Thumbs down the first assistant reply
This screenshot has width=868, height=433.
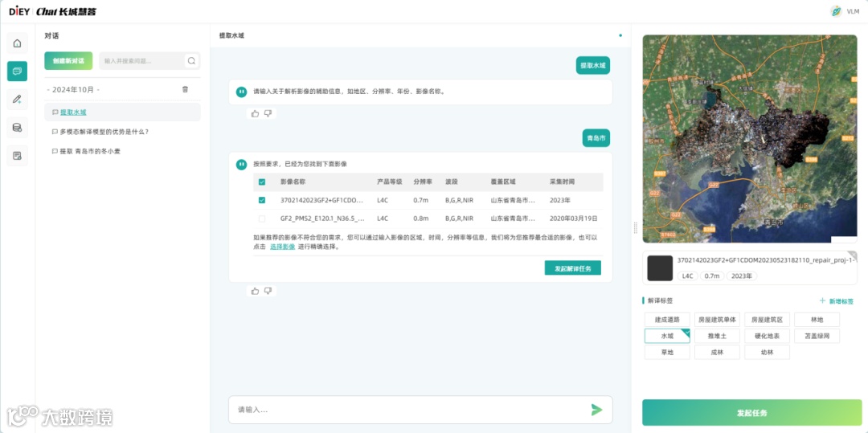pos(268,113)
